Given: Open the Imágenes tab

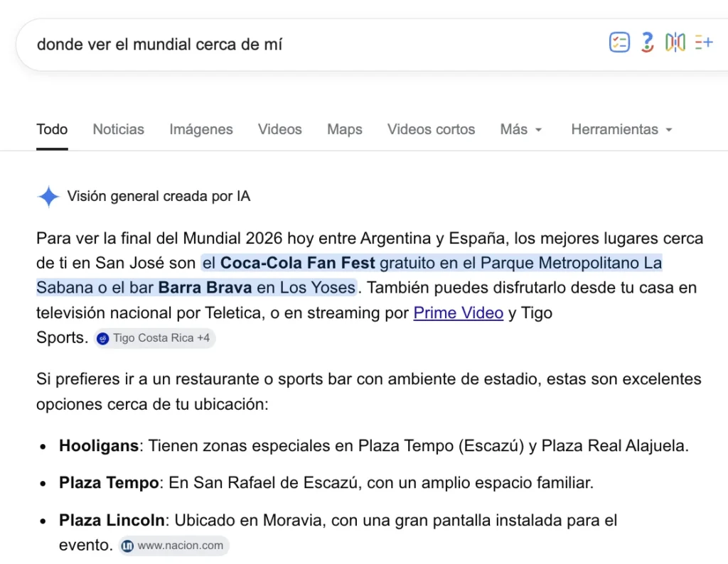Looking at the screenshot, I should coord(201,129).
